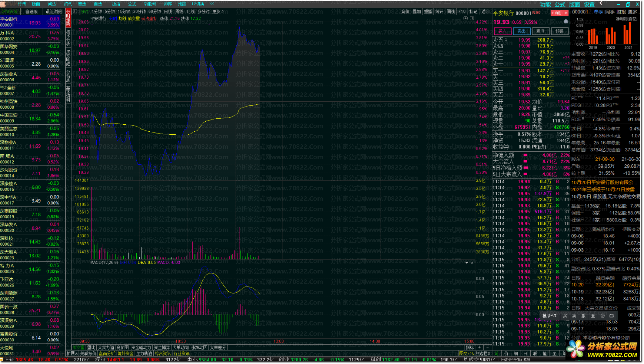644x364 pixels.
Task: Select 万科A in the stock list
Action: coord(30,36)
